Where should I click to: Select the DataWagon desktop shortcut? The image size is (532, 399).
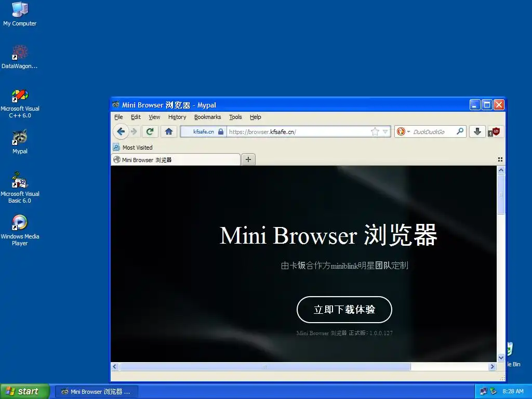(20, 57)
